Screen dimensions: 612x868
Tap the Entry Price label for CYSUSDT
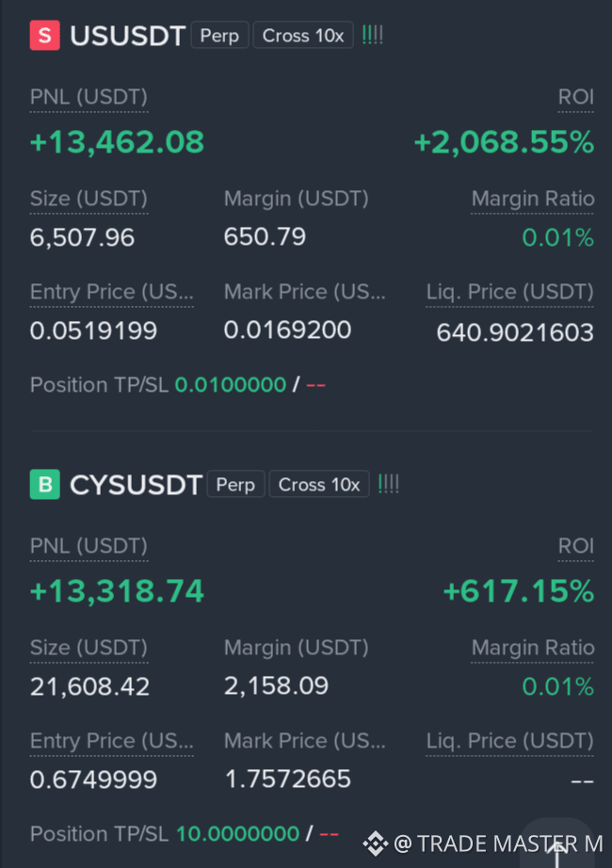point(112,741)
